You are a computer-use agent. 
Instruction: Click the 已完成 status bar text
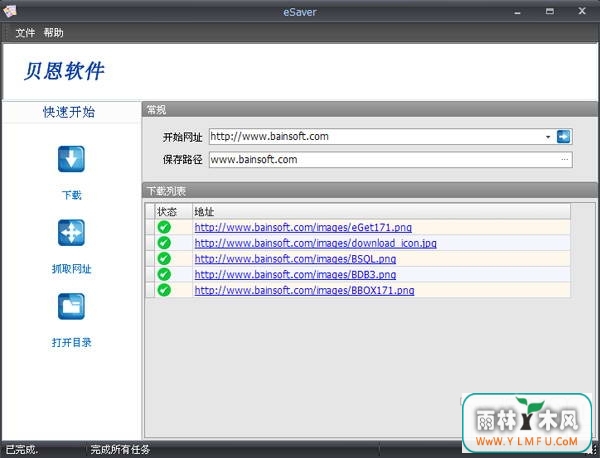pyautogui.click(x=21, y=450)
